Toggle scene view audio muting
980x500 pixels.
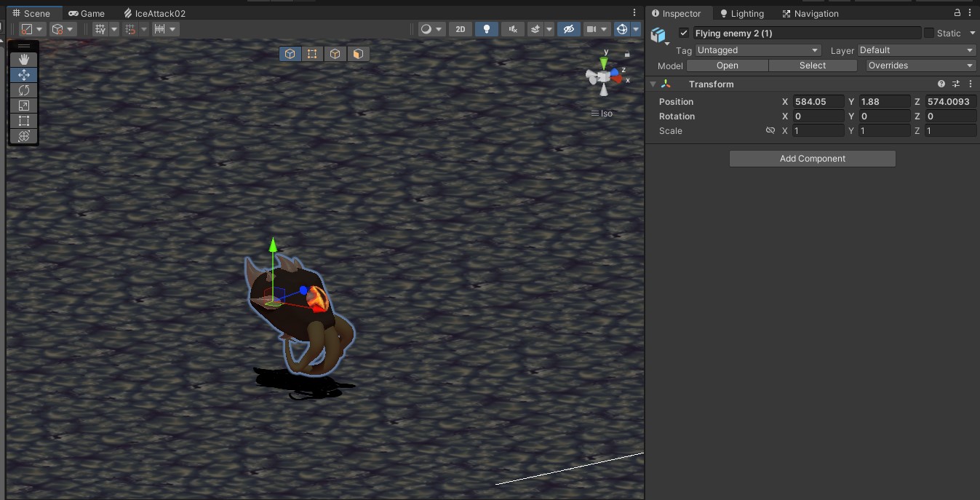click(513, 28)
